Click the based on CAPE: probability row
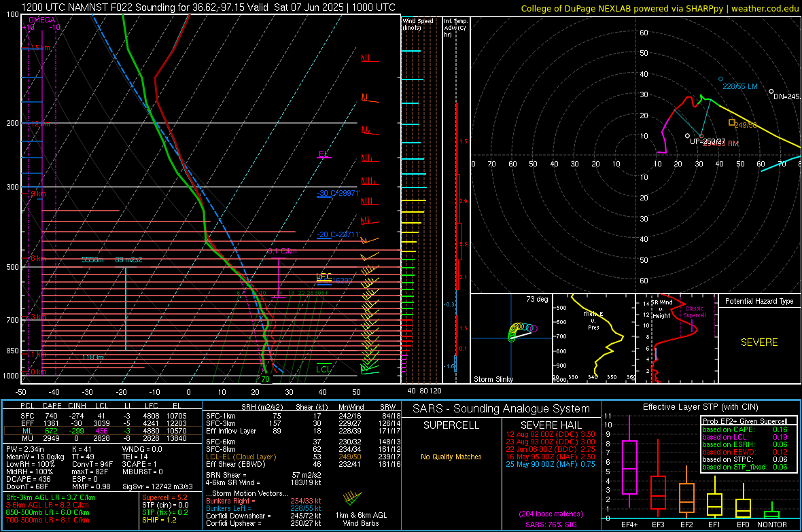 click(x=745, y=429)
